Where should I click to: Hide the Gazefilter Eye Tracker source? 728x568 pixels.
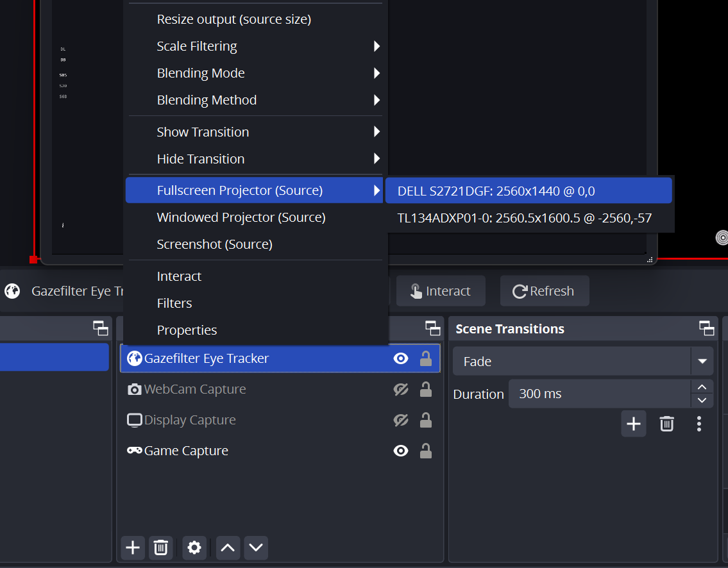(400, 358)
